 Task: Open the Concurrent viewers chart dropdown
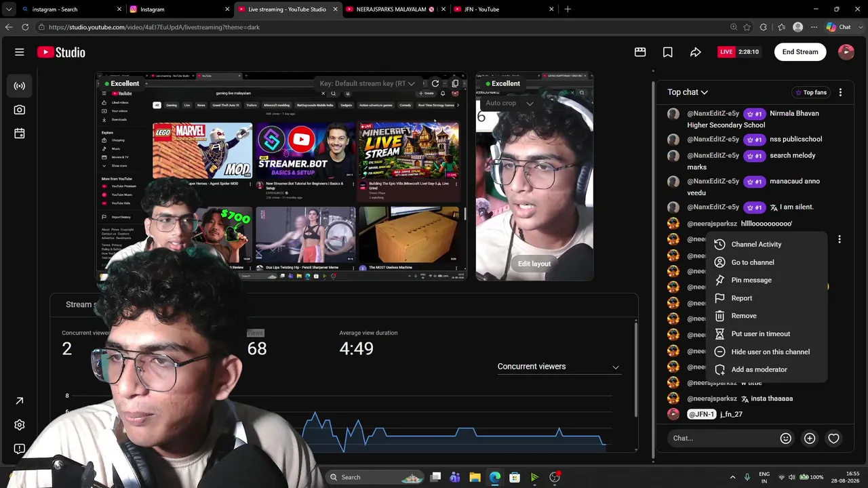point(558,367)
